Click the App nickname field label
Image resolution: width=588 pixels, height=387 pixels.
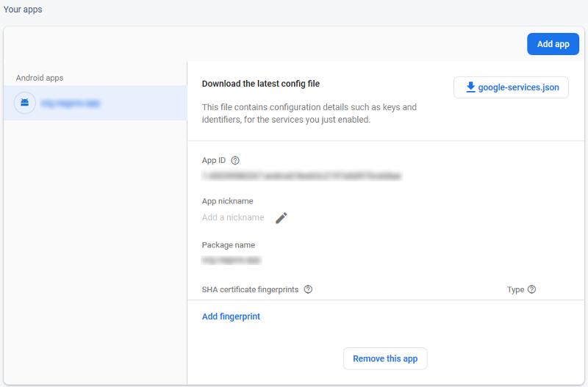click(227, 201)
